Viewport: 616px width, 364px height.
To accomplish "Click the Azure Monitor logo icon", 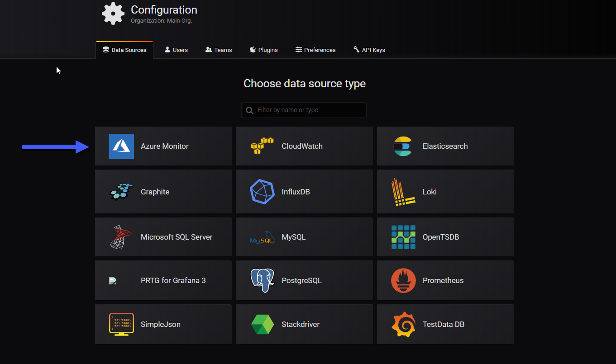I will click(x=121, y=146).
